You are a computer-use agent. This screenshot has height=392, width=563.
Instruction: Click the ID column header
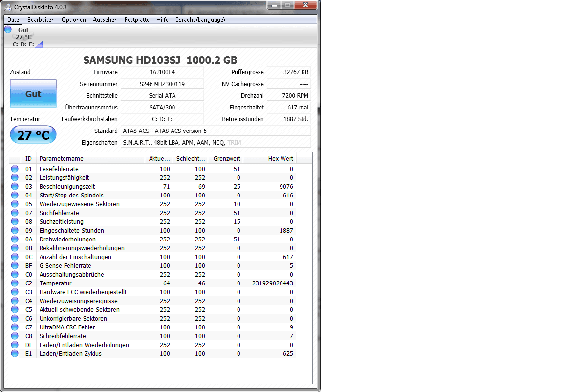point(29,158)
